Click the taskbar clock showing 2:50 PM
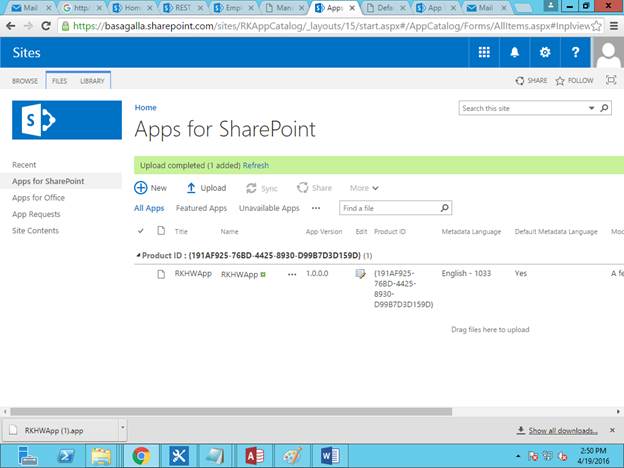The width and height of the screenshot is (624, 468). (x=593, y=456)
